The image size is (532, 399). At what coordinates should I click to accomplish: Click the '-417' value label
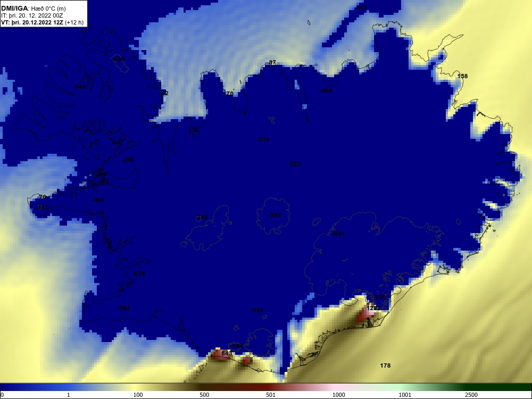point(42,207)
